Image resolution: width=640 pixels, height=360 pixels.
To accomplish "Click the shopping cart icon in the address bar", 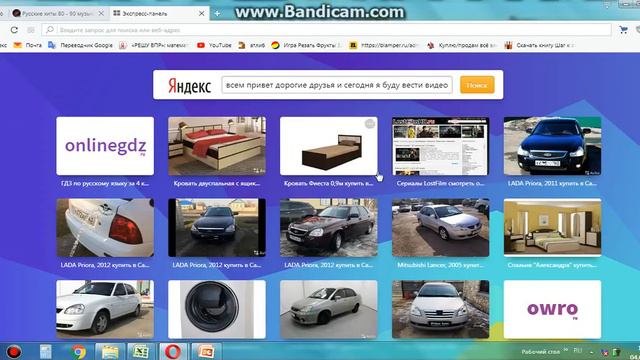I will tap(623, 29).
